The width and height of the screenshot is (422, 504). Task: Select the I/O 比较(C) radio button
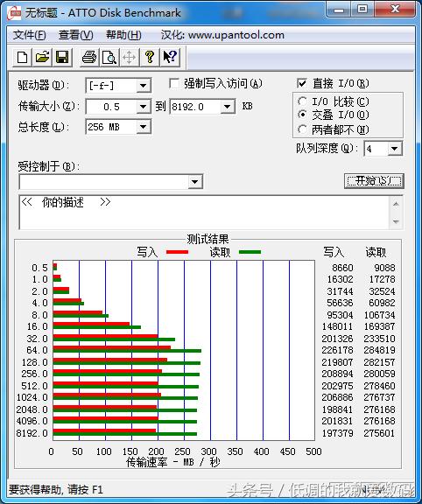[302, 101]
